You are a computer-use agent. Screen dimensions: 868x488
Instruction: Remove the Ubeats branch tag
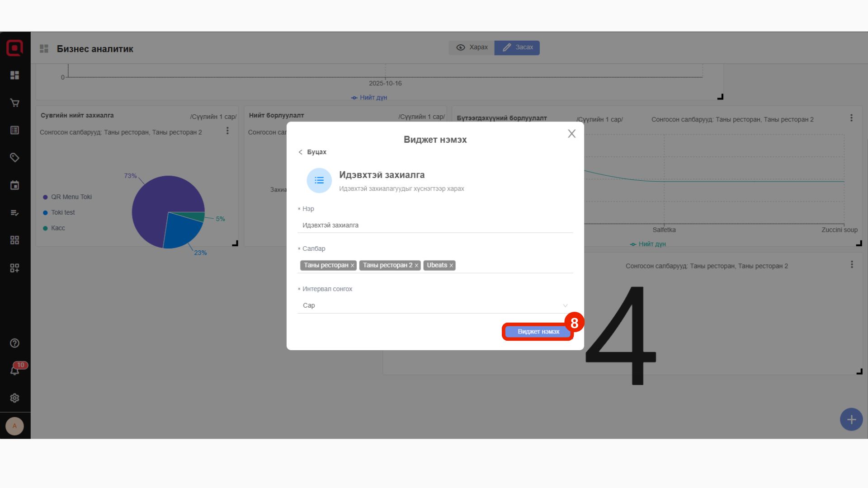451,266
